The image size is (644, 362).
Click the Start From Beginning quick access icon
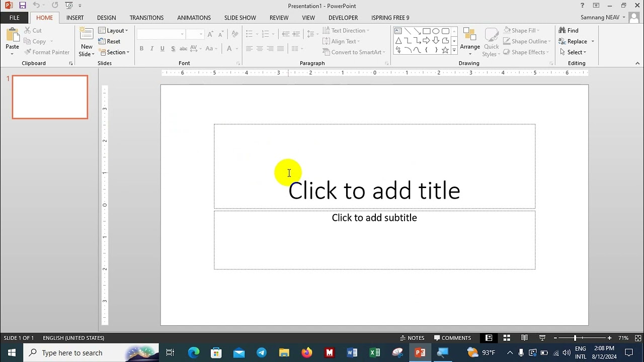click(x=69, y=6)
